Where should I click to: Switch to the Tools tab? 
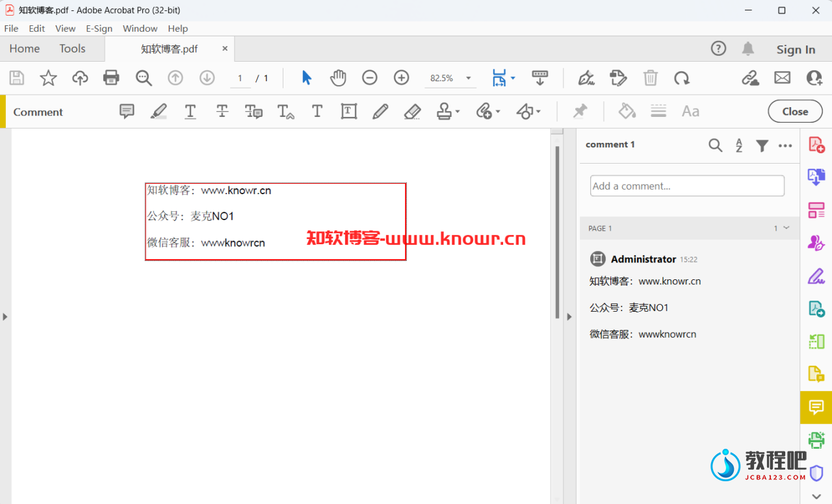(x=72, y=49)
